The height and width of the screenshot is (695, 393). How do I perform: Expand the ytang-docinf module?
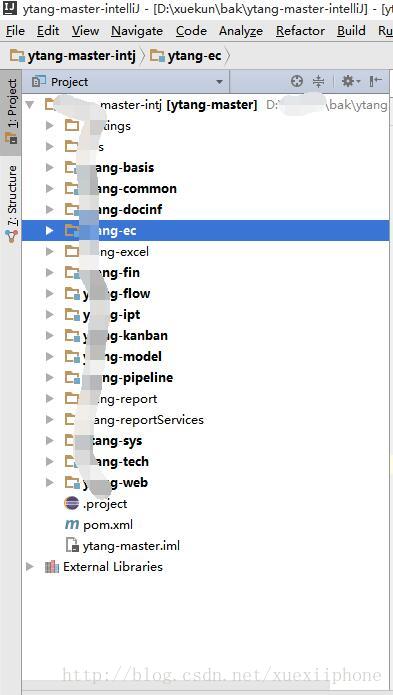point(50,210)
